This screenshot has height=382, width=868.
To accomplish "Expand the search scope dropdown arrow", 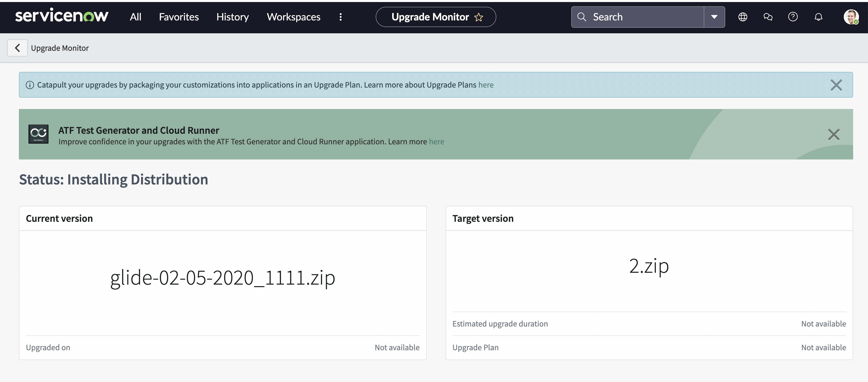I will click(x=714, y=17).
